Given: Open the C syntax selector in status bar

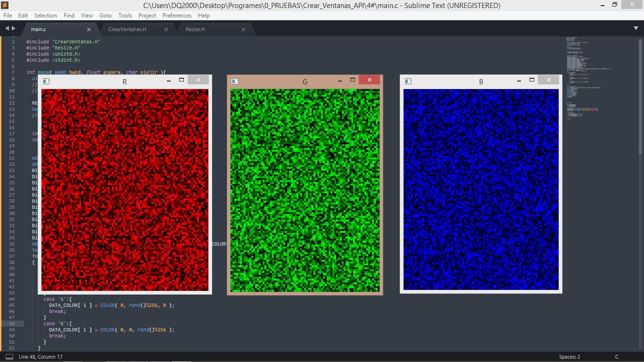Looking at the screenshot, I should tap(617, 357).
